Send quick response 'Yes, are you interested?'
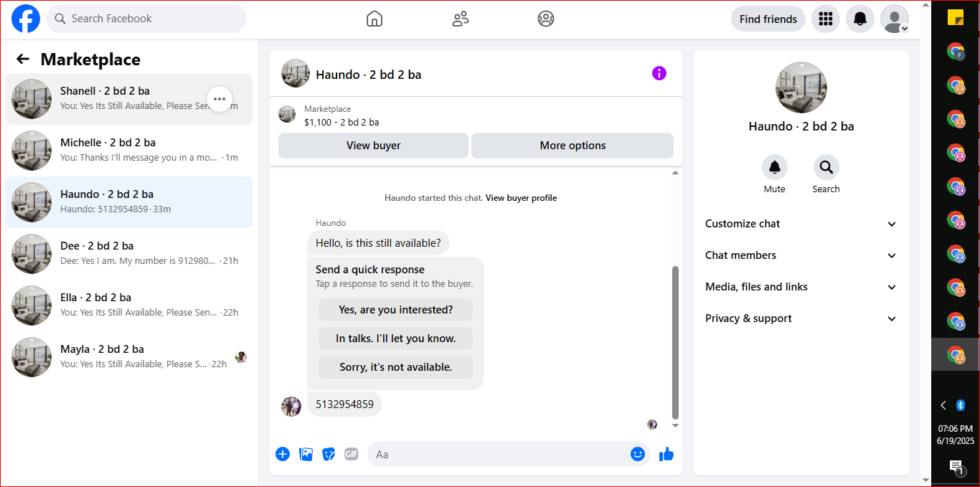Viewport: 980px width, 487px height. [x=395, y=310]
